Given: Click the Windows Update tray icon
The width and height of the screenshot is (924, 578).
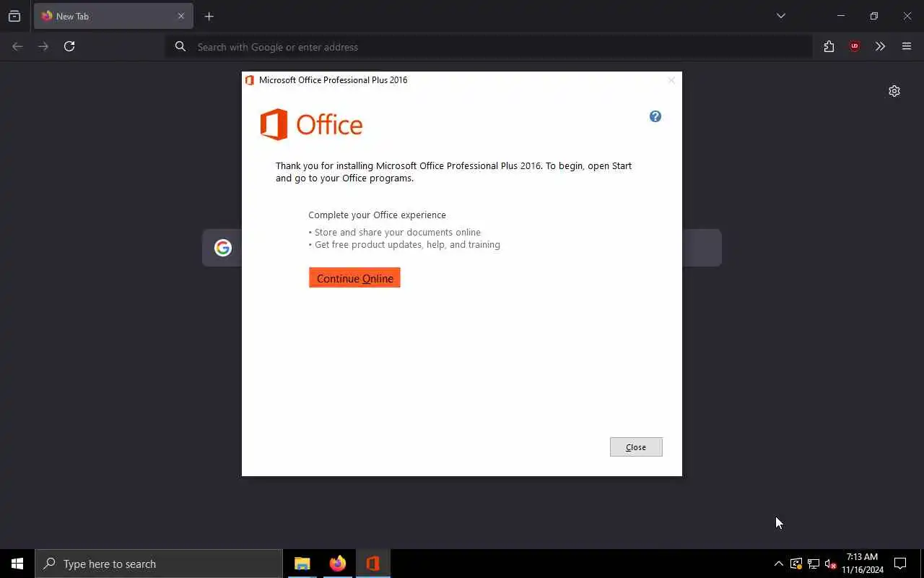Looking at the screenshot, I should pyautogui.click(x=796, y=564).
